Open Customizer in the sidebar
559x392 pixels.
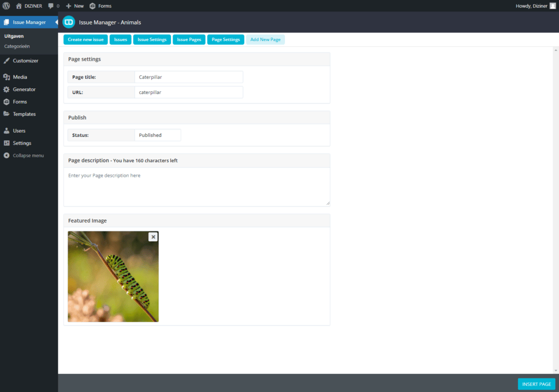(25, 61)
